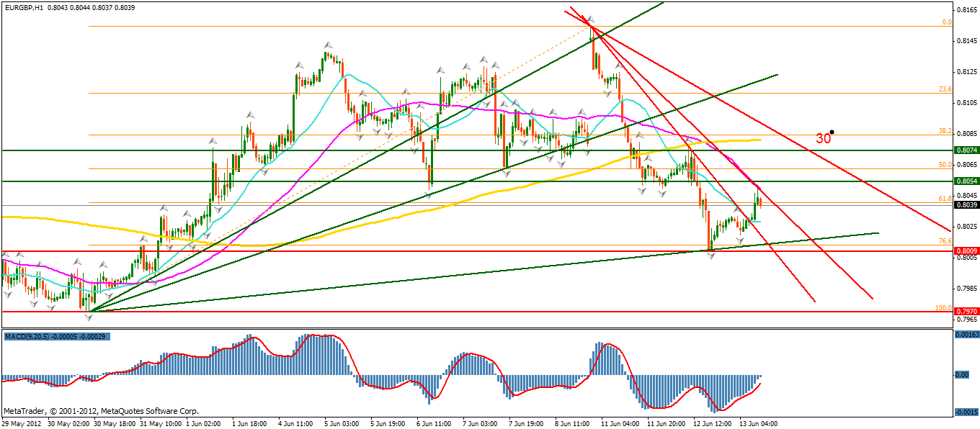Select the current price 0.8039 label
The width and height of the screenshot is (980, 429).
coord(965,205)
